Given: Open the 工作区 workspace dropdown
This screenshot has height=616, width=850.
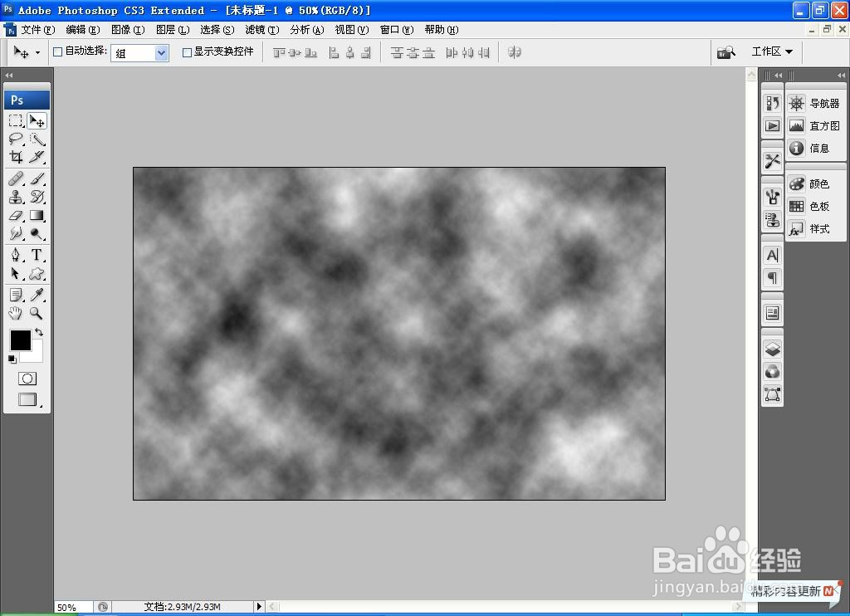Looking at the screenshot, I should pos(772,51).
